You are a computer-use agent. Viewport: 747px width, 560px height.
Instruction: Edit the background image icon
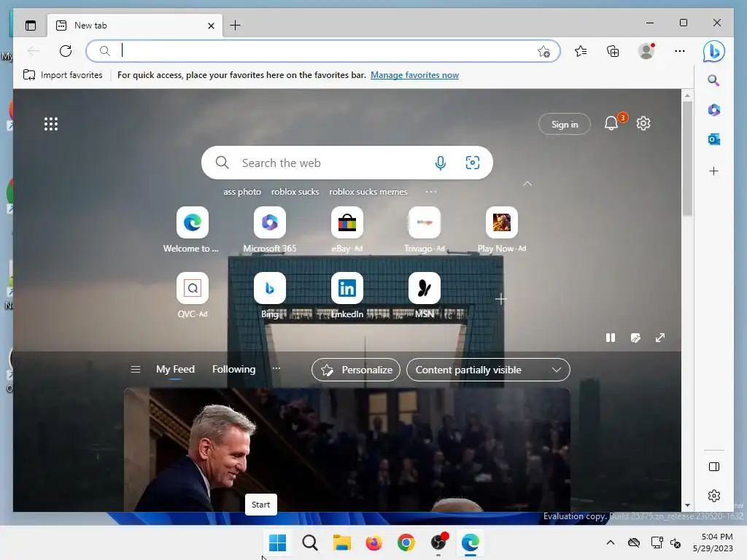635,338
